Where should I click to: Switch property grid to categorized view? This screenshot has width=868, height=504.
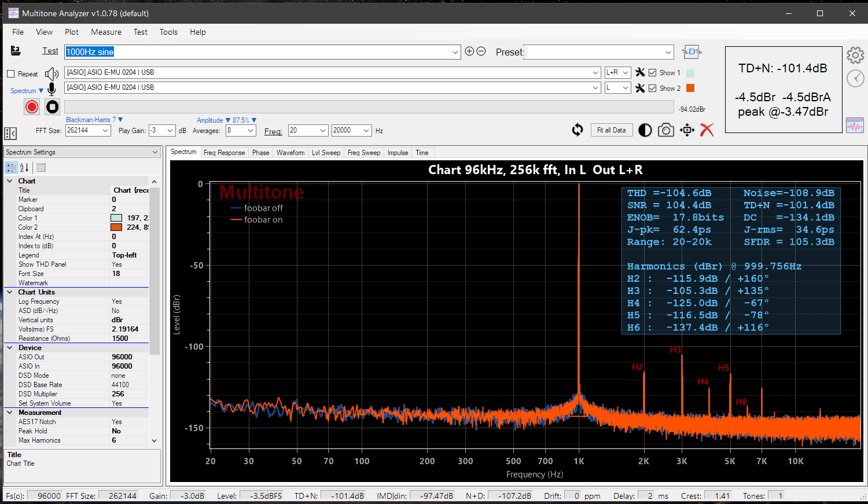tap(11, 168)
